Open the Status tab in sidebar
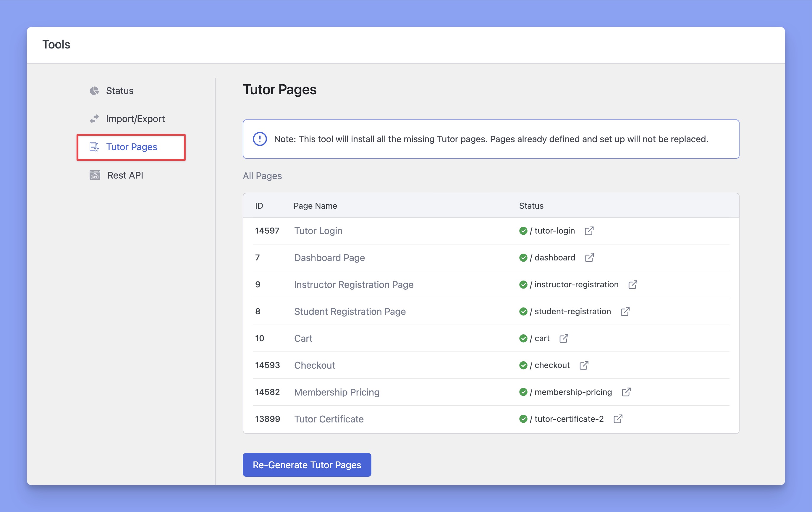Screen dimensions: 812x512 pos(120,91)
